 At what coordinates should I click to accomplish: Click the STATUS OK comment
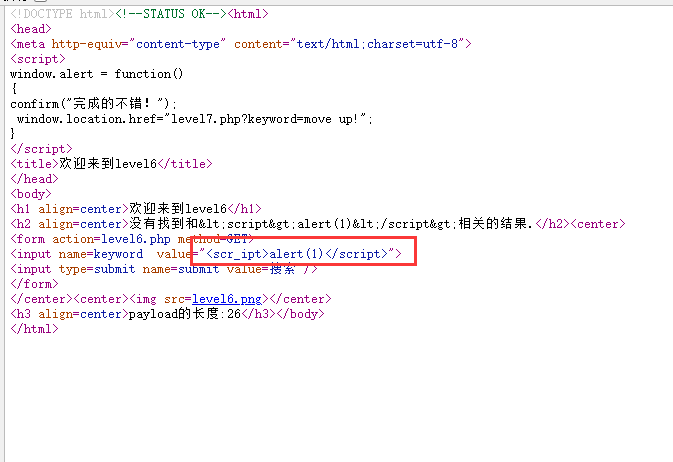point(170,14)
